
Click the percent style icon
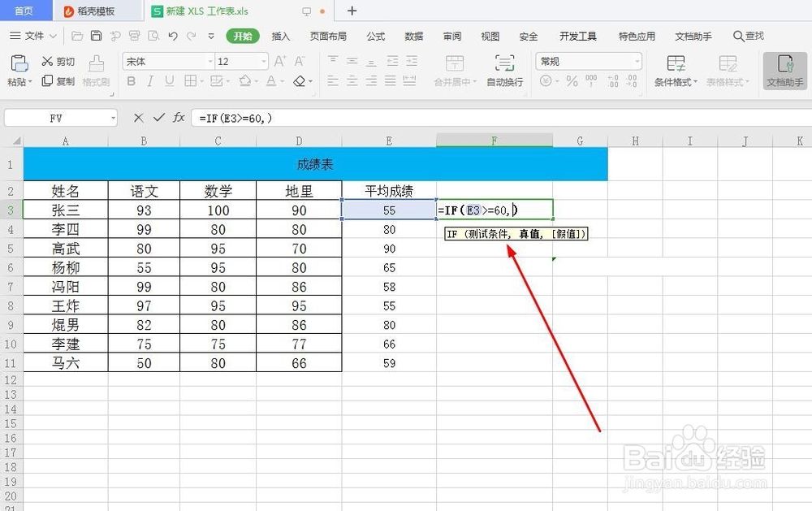click(572, 81)
